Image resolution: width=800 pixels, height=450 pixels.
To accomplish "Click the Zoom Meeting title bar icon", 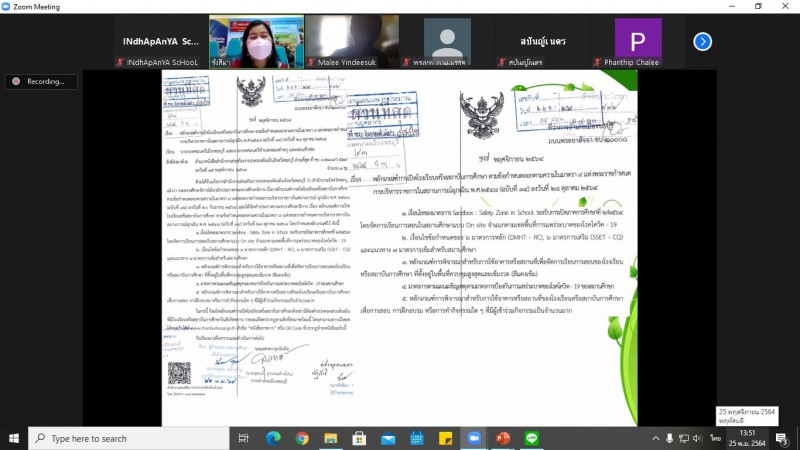I will tap(6, 7).
